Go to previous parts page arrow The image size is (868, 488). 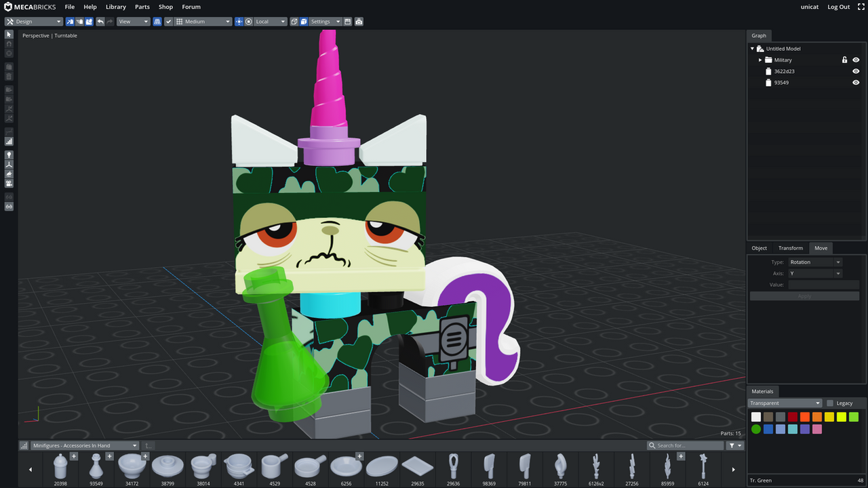coord(30,469)
